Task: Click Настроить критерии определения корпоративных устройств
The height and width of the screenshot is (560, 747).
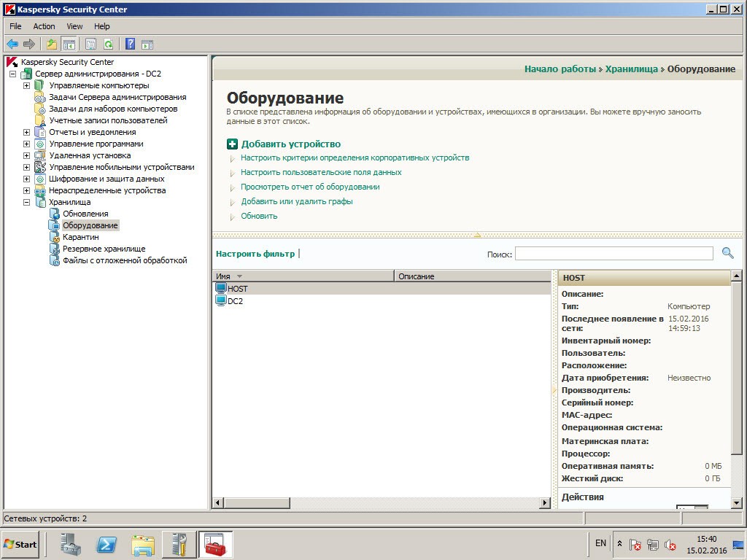Action: click(x=355, y=157)
